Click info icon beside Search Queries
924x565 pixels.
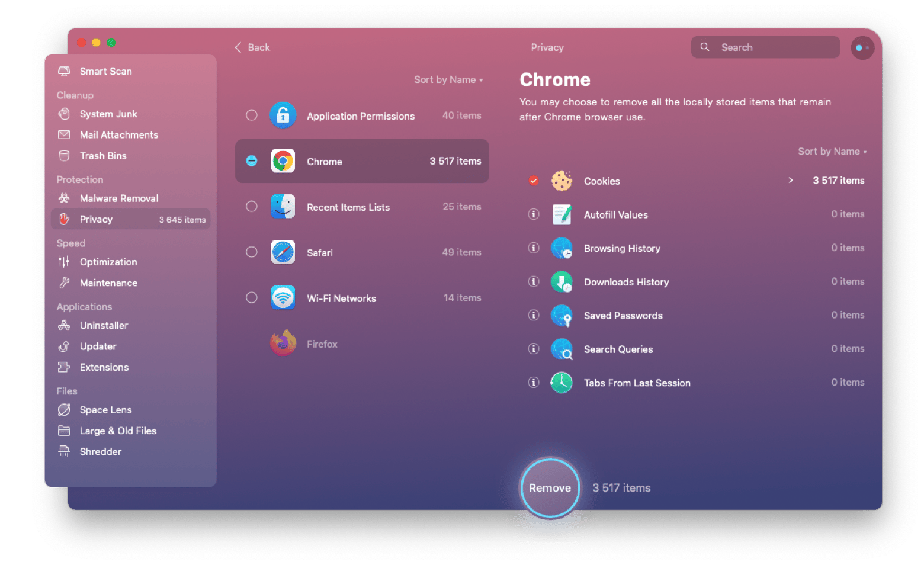(534, 349)
